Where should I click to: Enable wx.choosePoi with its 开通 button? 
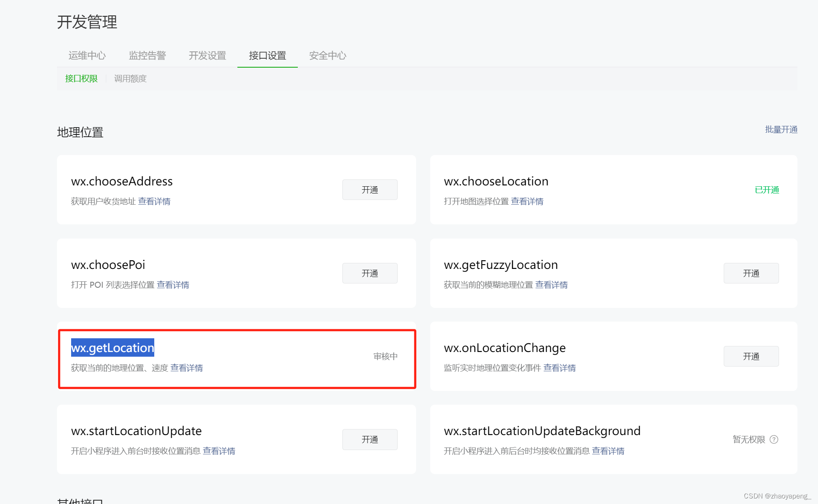[x=370, y=273]
